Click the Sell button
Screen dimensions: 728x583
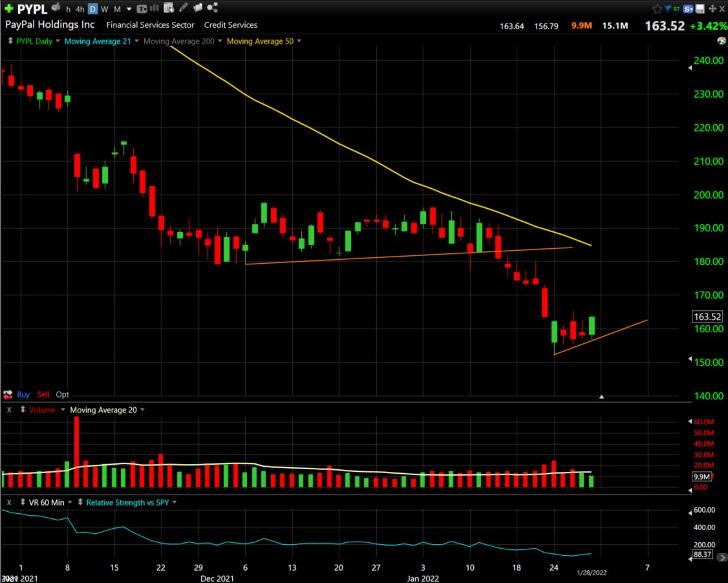click(43, 394)
